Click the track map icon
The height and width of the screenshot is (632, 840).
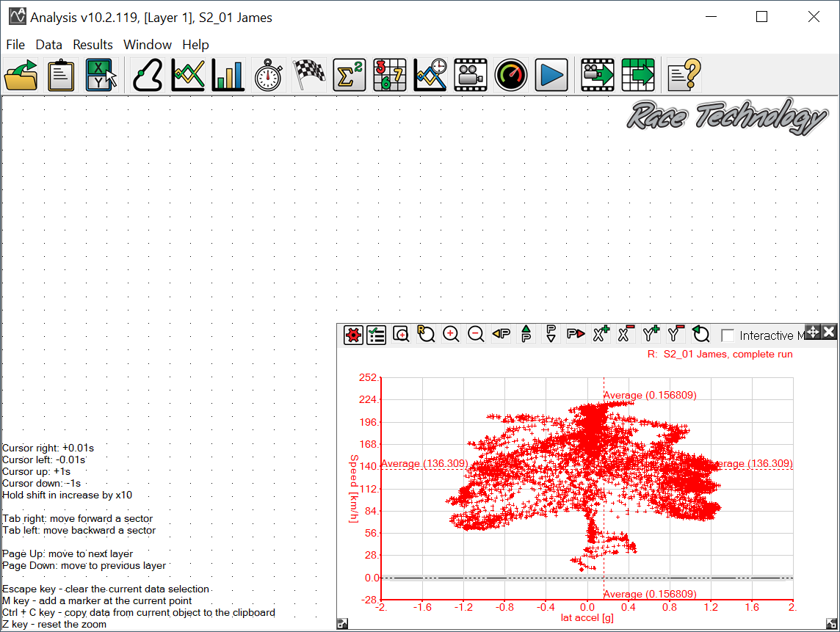tap(148, 75)
